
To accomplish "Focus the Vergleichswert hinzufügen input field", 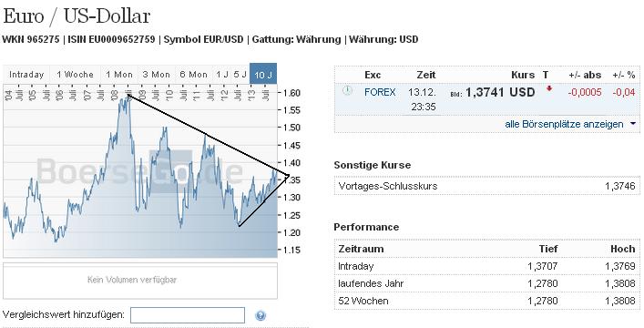I will click(188, 315).
